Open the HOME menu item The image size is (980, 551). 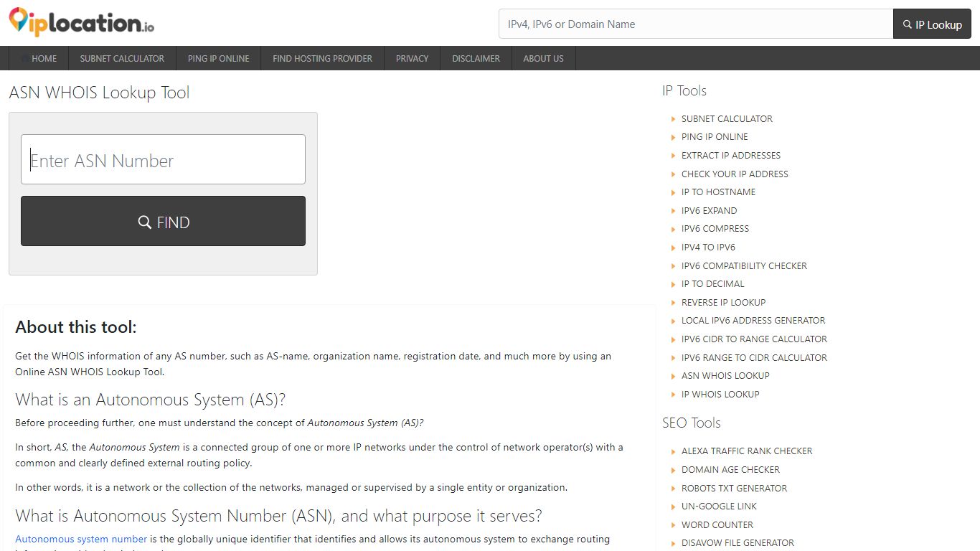[39, 59]
